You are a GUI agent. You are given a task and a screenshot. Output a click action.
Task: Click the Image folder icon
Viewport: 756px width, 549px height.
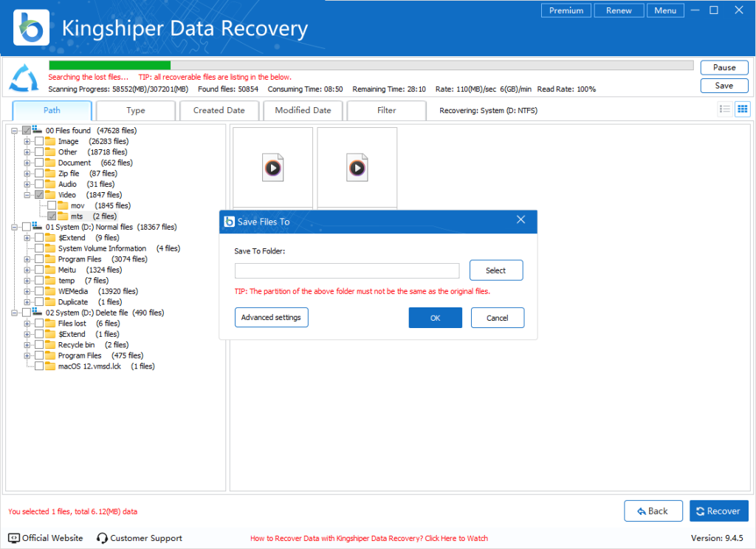coord(50,141)
